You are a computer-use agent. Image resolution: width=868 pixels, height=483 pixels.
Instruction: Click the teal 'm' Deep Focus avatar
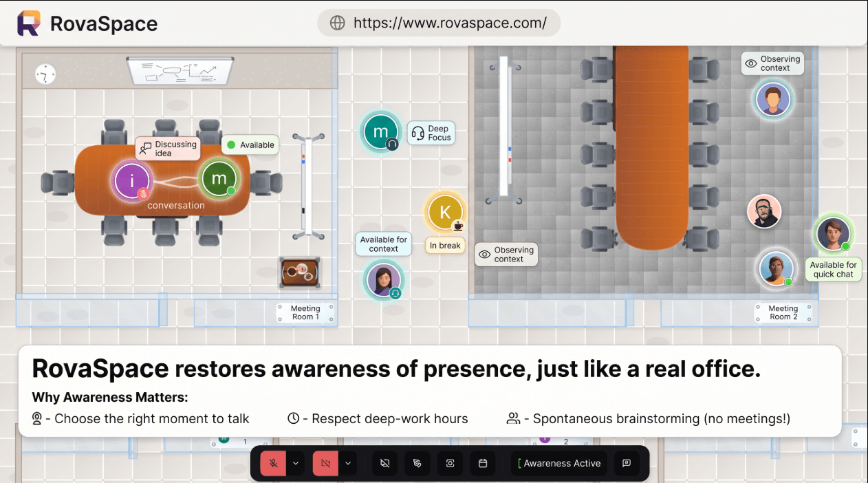coord(380,131)
